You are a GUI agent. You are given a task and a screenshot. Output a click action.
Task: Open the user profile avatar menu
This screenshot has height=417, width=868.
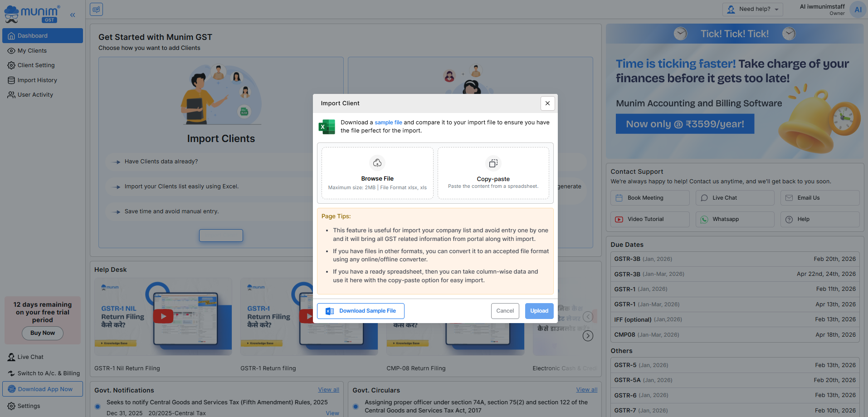click(x=858, y=10)
